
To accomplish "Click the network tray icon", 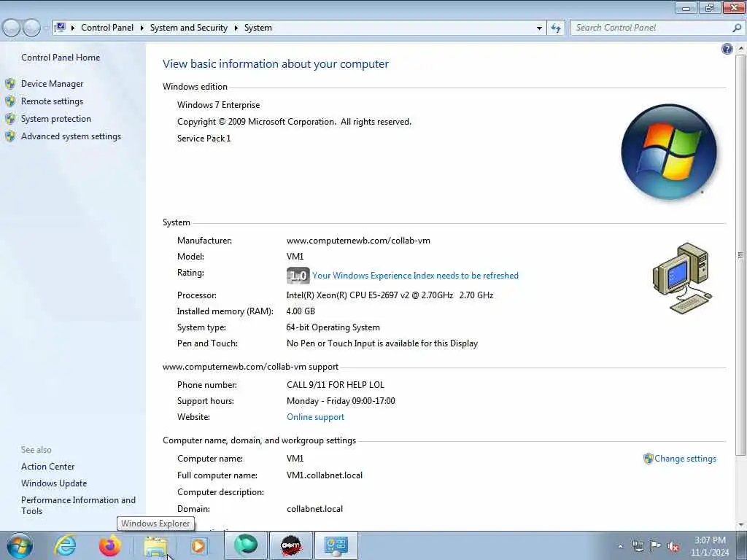I will coord(638,546).
